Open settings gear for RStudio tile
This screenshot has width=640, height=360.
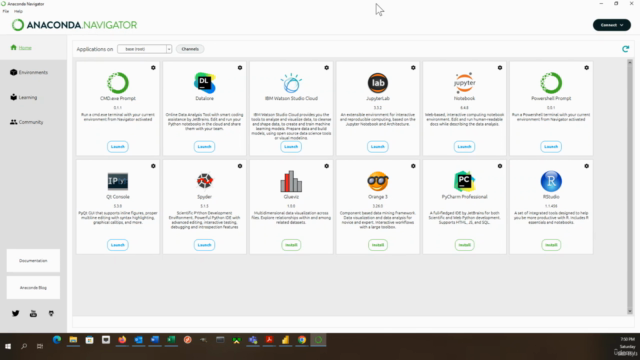pos(587,166)
